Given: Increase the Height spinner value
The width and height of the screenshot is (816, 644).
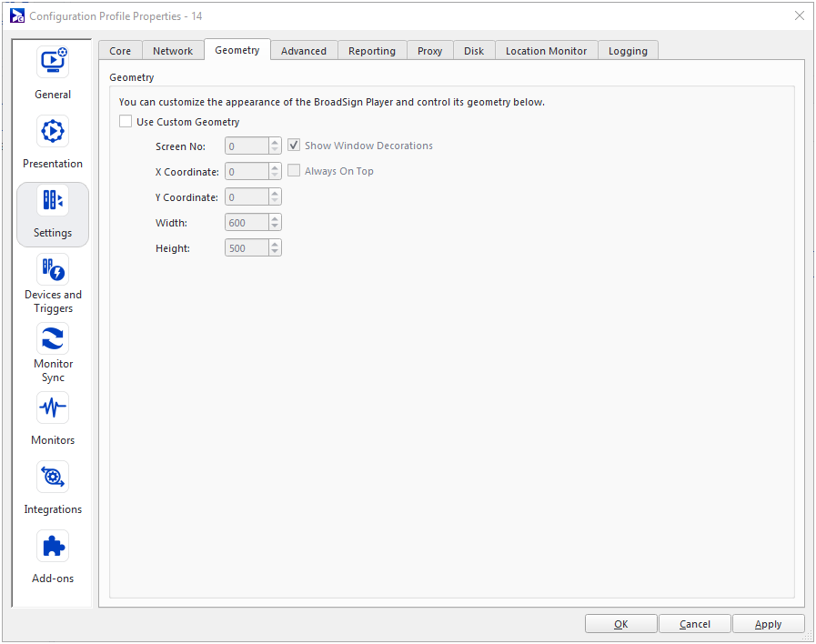Looking at the screenshot, I should click(275, 244).
